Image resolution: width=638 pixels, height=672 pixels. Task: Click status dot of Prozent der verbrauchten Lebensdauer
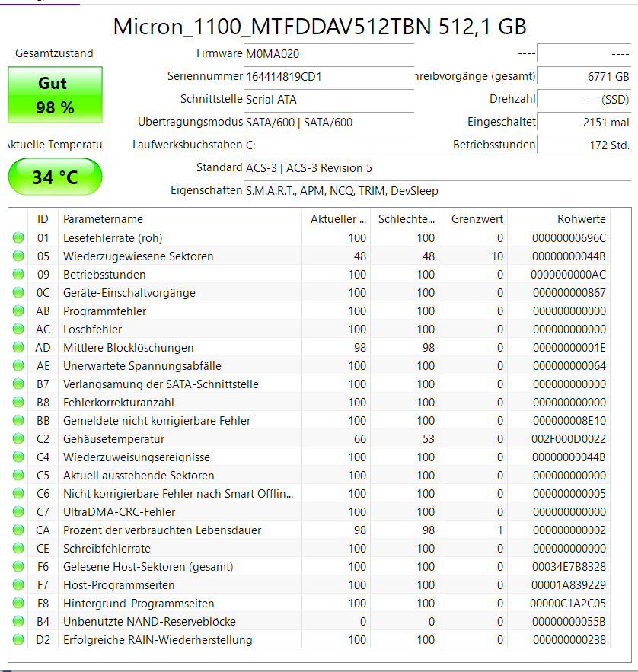18,530
